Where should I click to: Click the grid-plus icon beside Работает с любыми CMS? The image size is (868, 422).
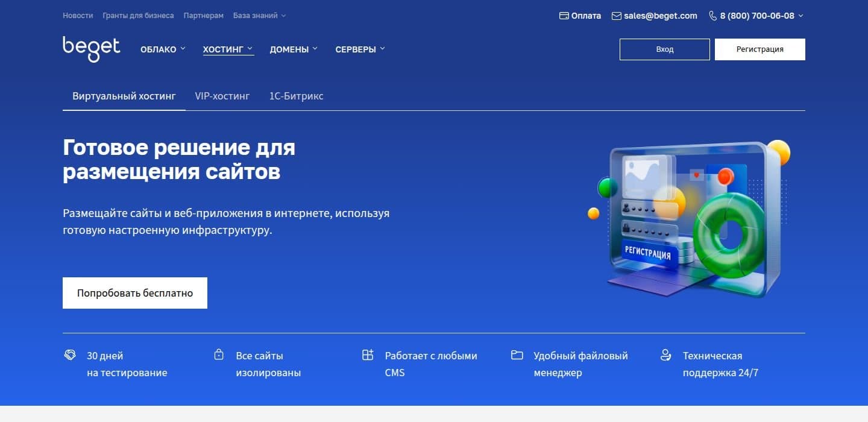pos(368,355)
